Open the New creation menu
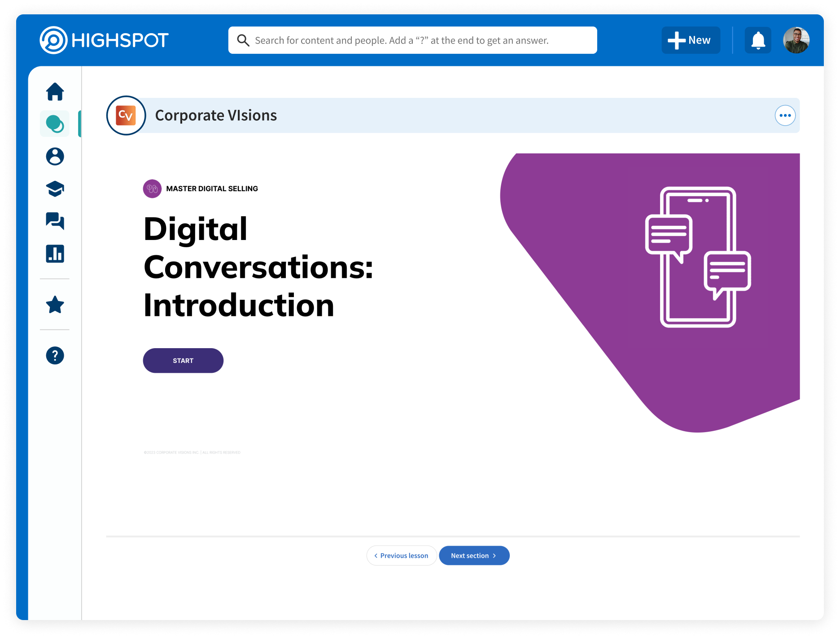This screenshot has width=840, height=638. [x=691, y=40]
